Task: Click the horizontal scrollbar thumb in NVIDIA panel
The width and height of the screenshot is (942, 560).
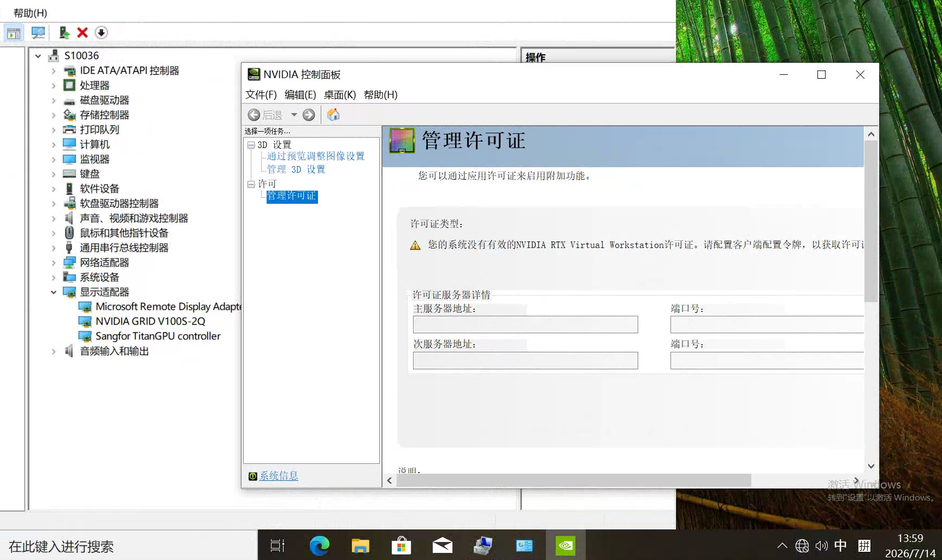Action: click(x=573, y=480)
